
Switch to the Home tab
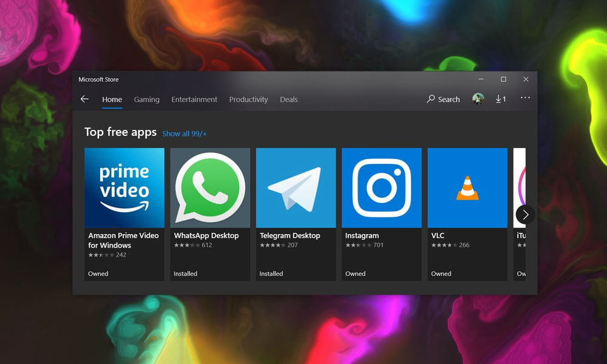(112, 99)
